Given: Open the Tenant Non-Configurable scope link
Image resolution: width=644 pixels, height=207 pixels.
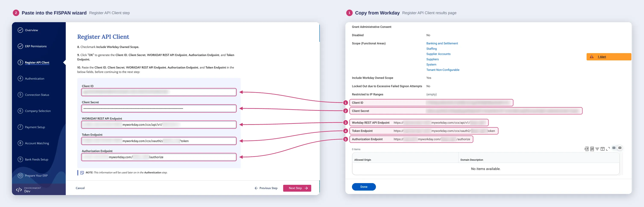Looking at the screenshot, I should pyautogui.click(x=443, y=70).
